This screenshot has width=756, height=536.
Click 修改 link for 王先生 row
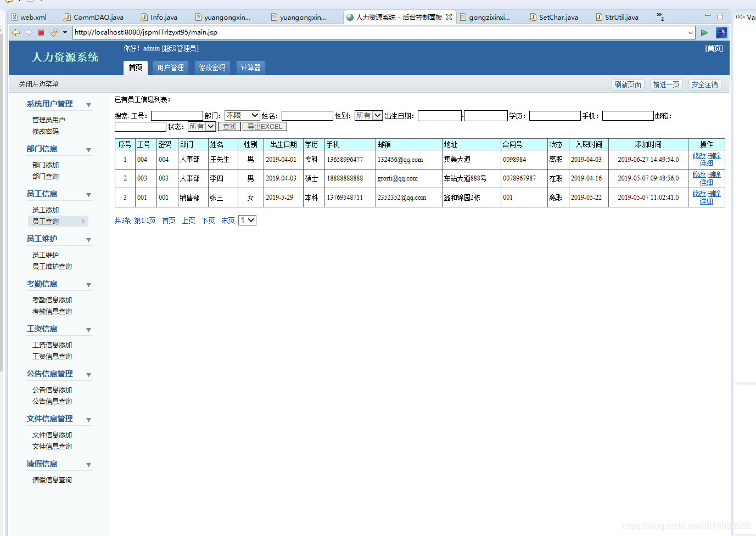[699, 156]
